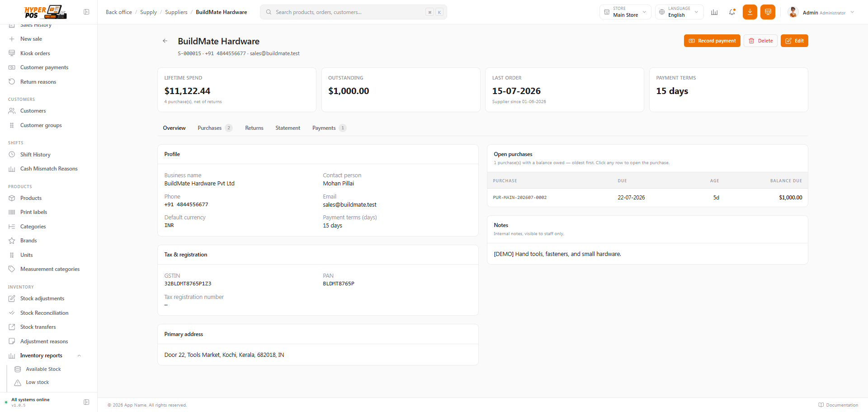Switch to the Statement tab
The width and height of the screenshot is (868, 412).
pyautogui.click(x=288, y=128)
